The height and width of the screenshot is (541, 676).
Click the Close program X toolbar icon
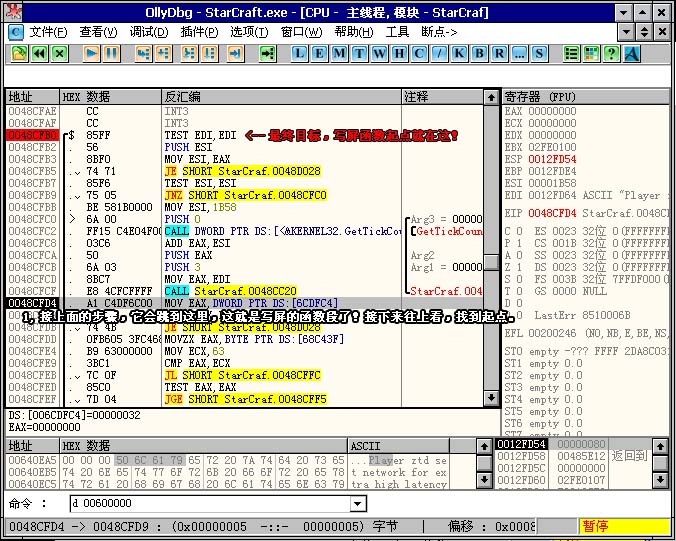pyautogui.click(x=60, y=54)
